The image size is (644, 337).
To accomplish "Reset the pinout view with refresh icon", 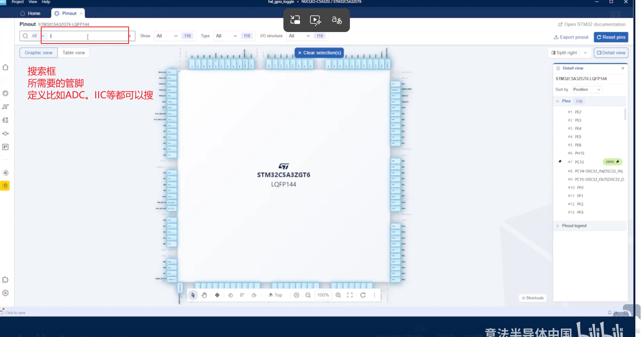I will tap(363, 295).
